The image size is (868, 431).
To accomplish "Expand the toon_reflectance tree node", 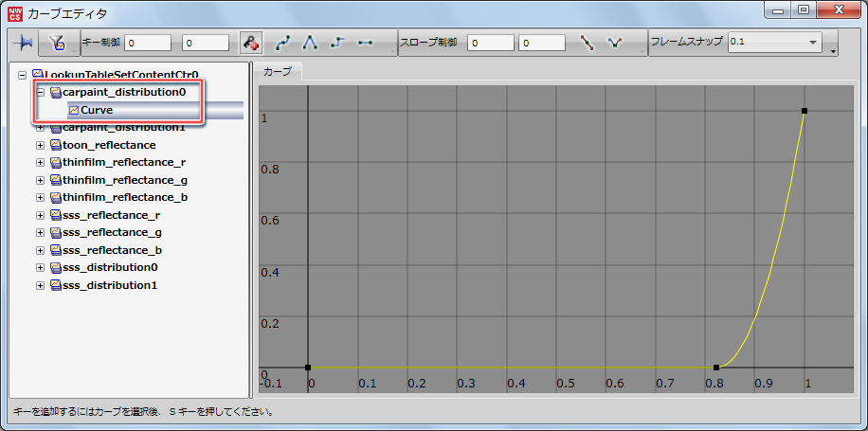I will coord(41,145).
